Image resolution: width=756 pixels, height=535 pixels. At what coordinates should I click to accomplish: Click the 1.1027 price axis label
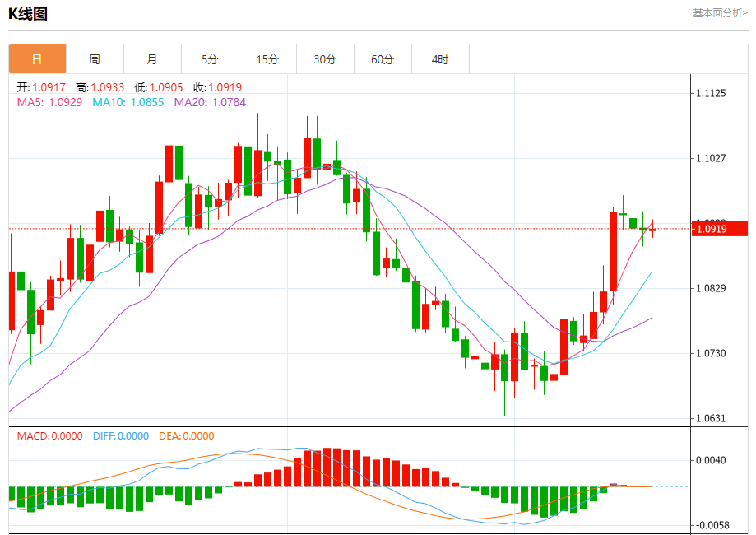tap(711, 158)
